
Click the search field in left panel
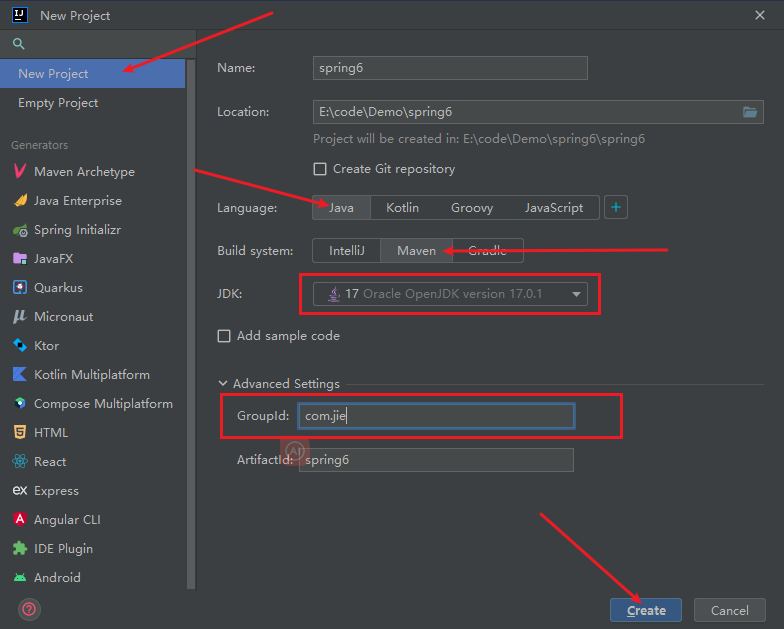tap(98, 44)
